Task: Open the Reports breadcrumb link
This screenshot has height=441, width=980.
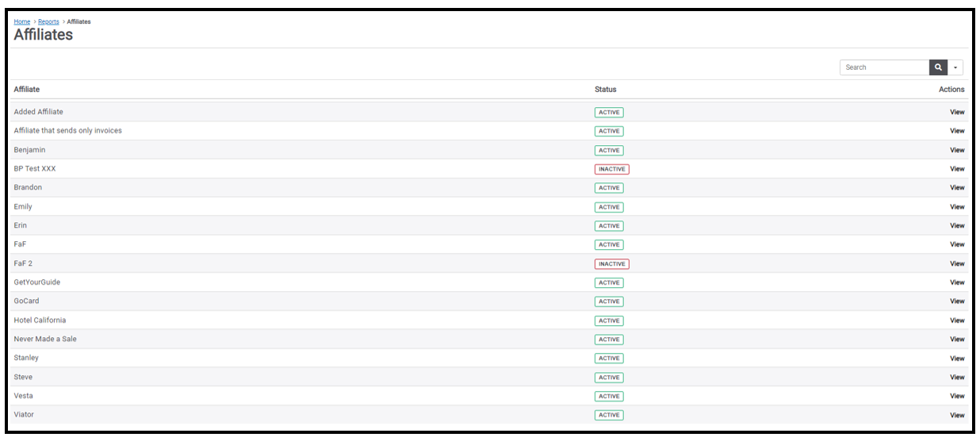Action: [x=48, y=21]
